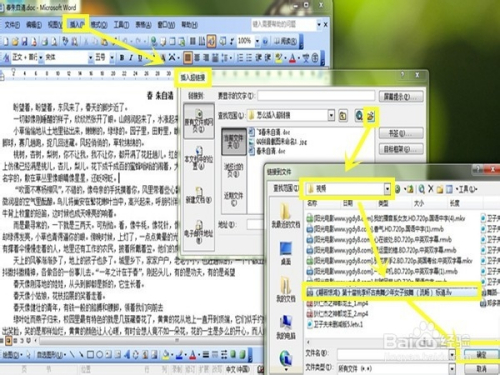500x375 pixels.
Task: Open the 格式 (Format) menu
Action: [99, 25]
